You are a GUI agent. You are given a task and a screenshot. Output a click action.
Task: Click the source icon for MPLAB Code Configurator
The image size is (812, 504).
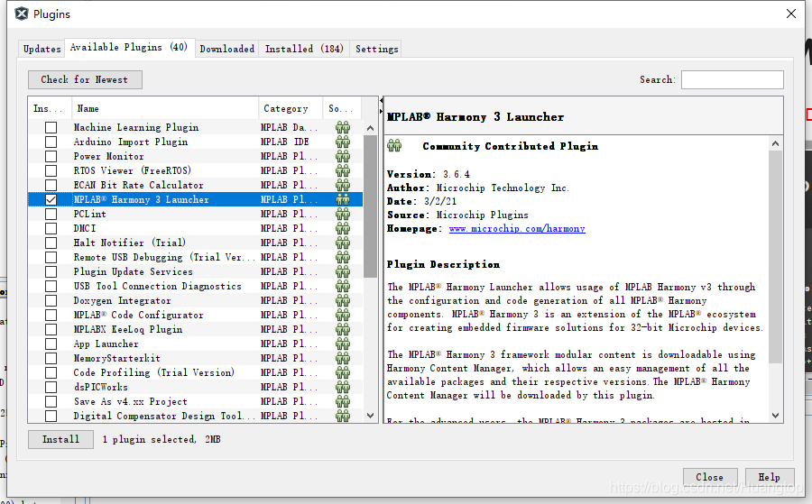[342, 316]
